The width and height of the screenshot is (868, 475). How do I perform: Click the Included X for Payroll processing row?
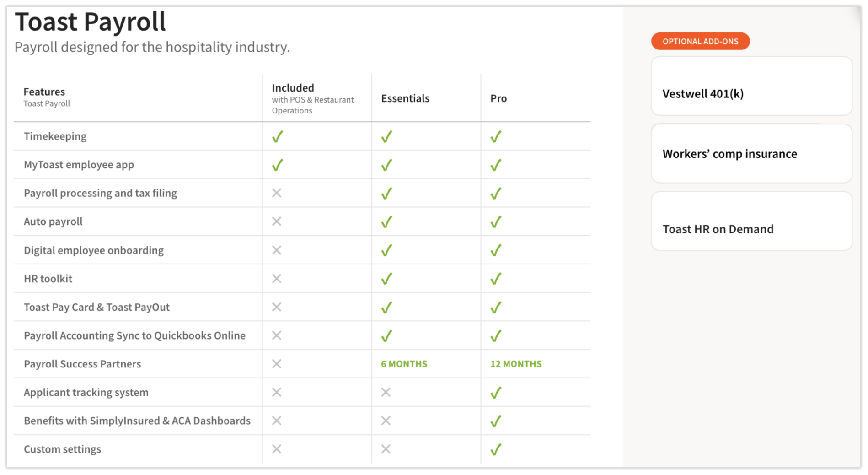(x=277, y=193)
